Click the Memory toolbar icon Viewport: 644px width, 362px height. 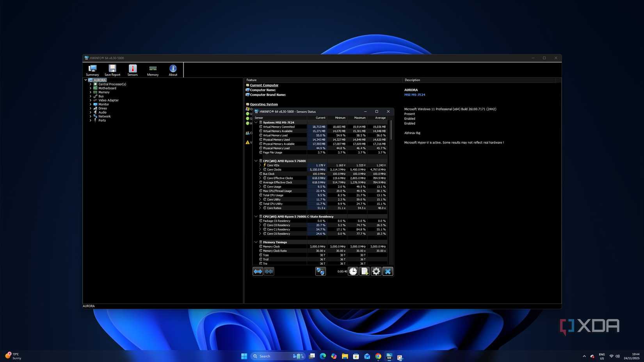tap(153, 70)
